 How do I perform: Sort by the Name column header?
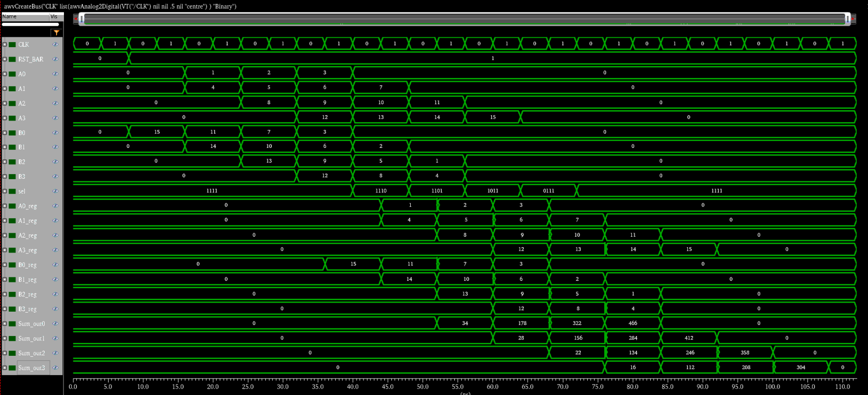click(x=25, y=17)
